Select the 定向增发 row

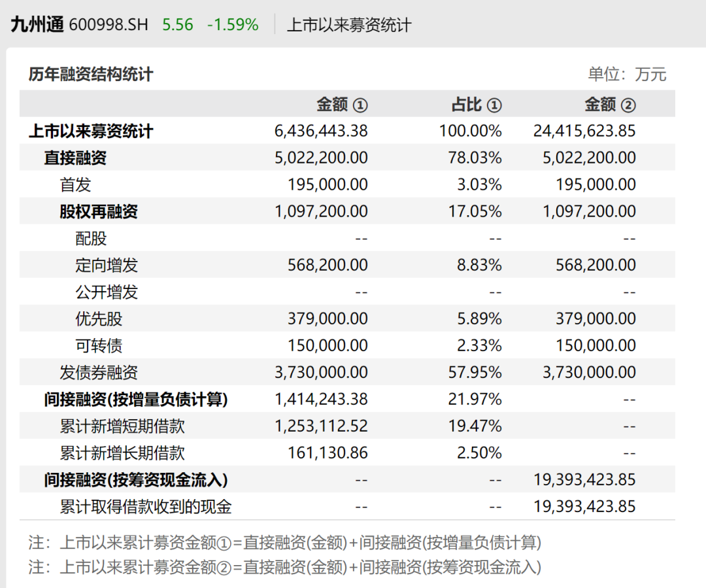coord(347,265)
